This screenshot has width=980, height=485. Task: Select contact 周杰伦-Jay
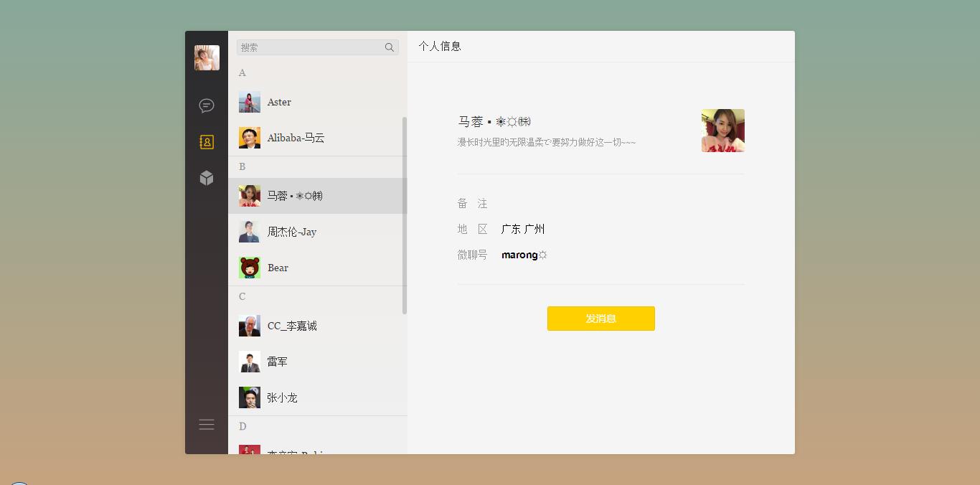(x=317, y=232)
